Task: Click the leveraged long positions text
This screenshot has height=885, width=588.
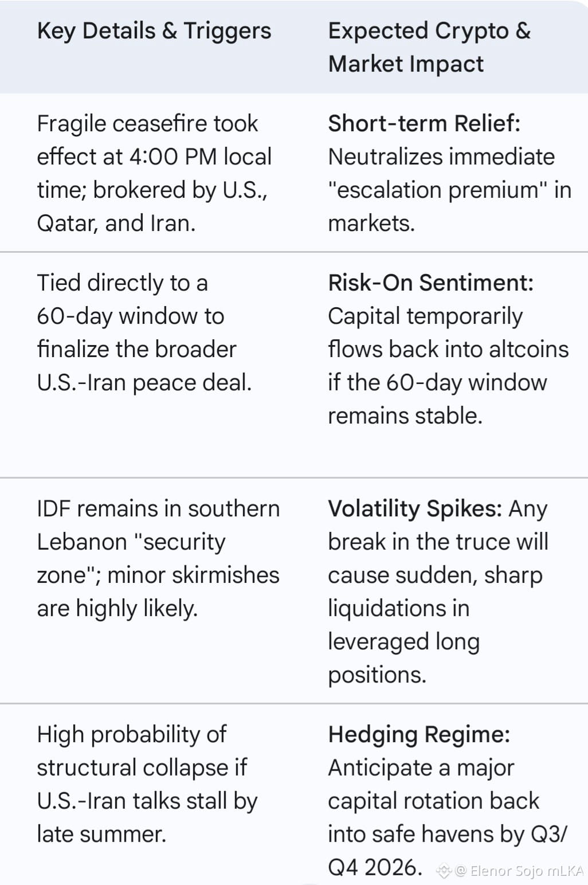Action: tap(404, 658)
